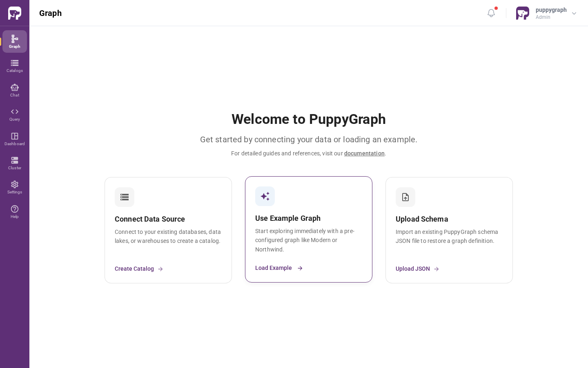This screenshot has height=368, width=588.
Task: Go to the Query editor
Action: click(15, 114)
